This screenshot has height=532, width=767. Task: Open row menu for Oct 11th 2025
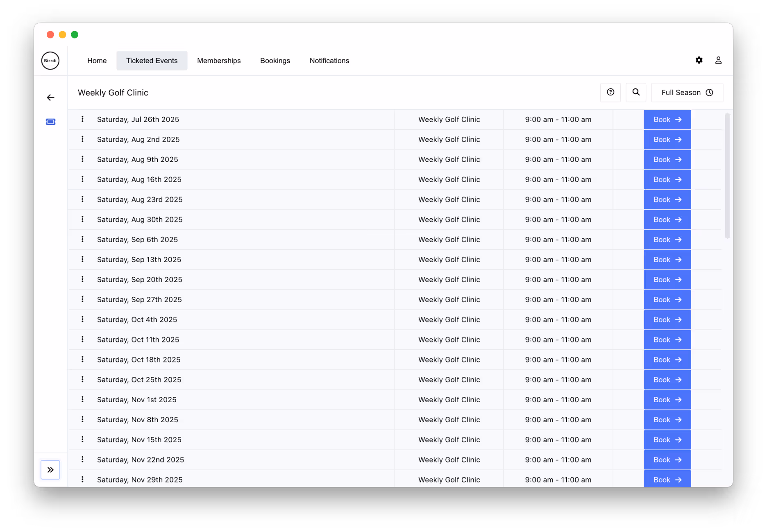tap(82, 340)
